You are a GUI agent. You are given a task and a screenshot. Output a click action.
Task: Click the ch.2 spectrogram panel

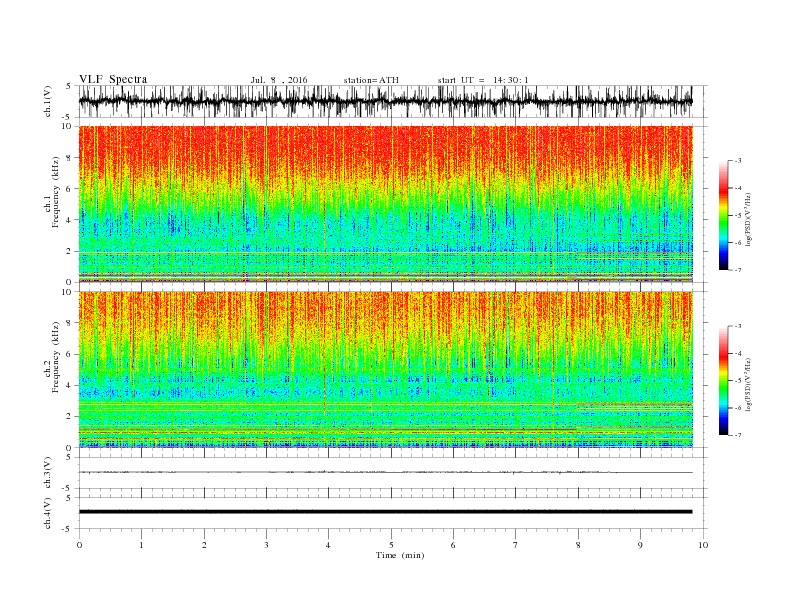[385, 369]
